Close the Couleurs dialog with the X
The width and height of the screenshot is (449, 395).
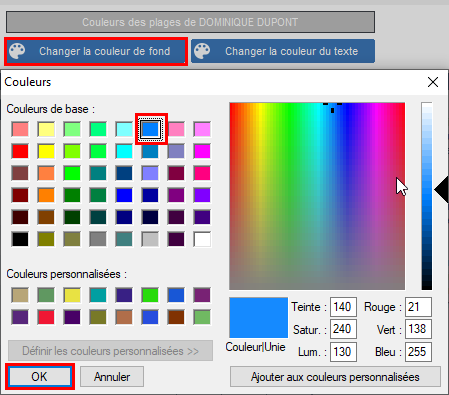(x=433, y=82)
